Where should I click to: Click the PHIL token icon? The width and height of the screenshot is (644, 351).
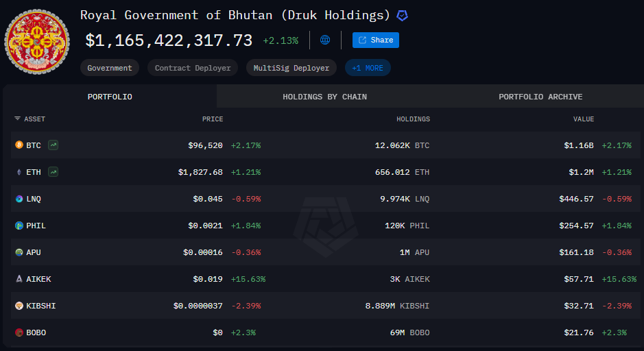(19, 226)
